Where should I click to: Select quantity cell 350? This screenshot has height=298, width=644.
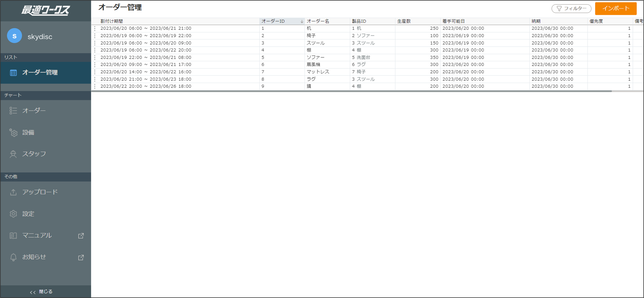point(417,57)
